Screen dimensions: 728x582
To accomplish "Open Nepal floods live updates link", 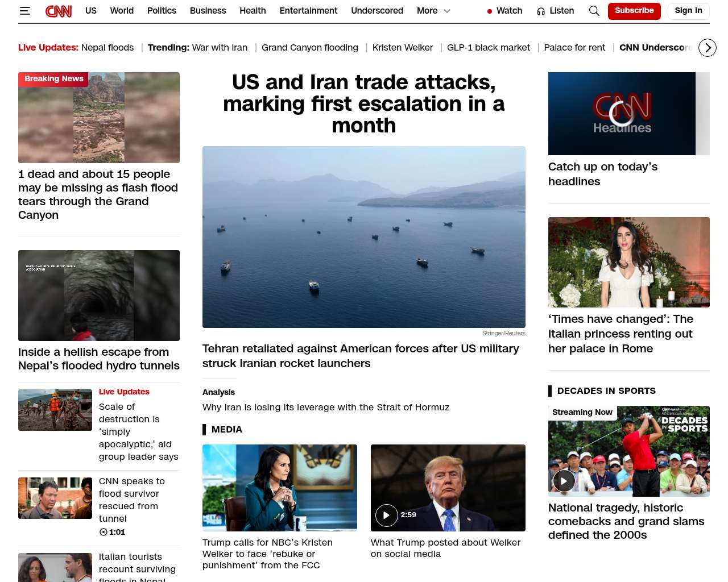I will pyautogui.click(x=107, y=48).
